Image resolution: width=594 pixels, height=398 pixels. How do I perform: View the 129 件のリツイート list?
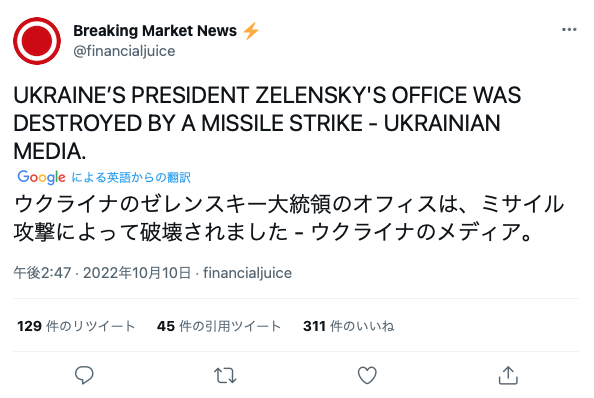76,326
